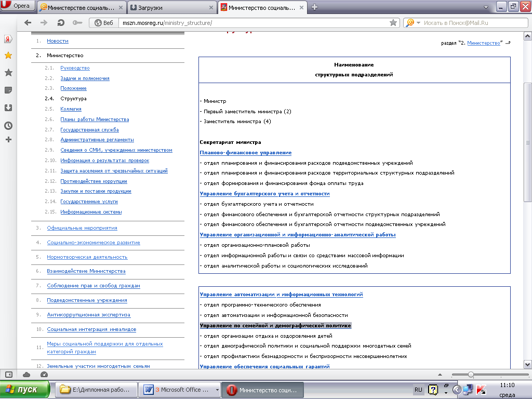The width and height of the screenshot is (532, 399).
Task: Open the Opera main menu button
Action: pos(18,6)
